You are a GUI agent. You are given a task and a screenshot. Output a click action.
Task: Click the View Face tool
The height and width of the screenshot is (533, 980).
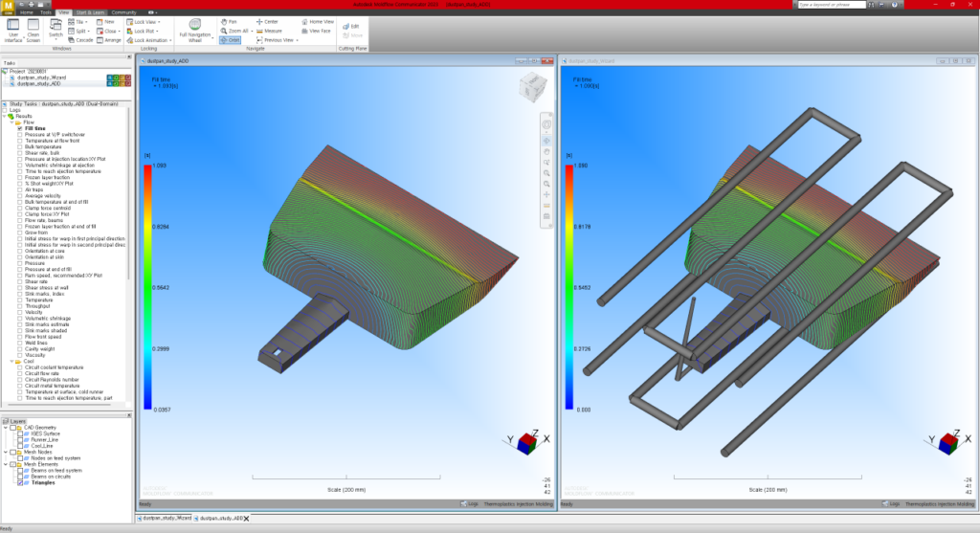pyautogui.click(x=316, y=31)
